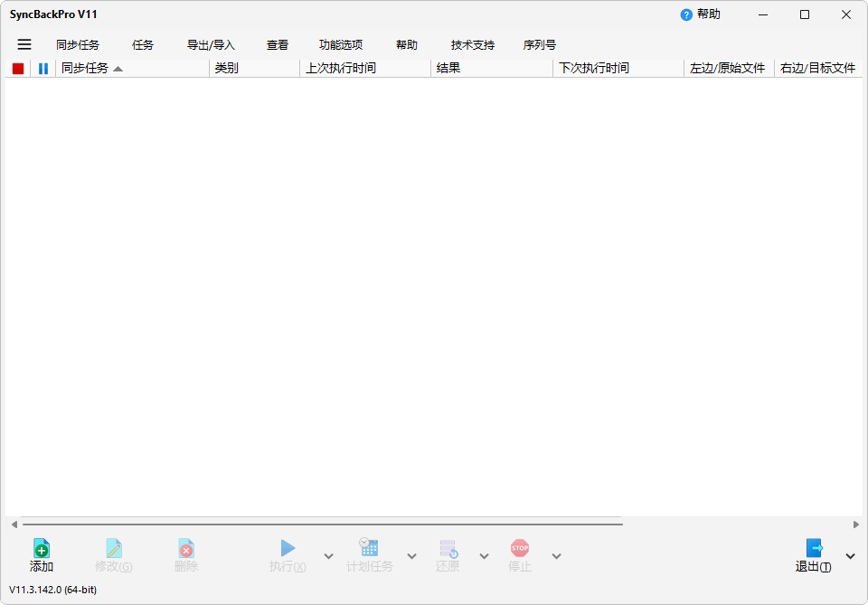Image resolution: width=868 pixels, height=605 pixels.
Task: Click the 执行 run arrow icon
Action: (287, 549)
